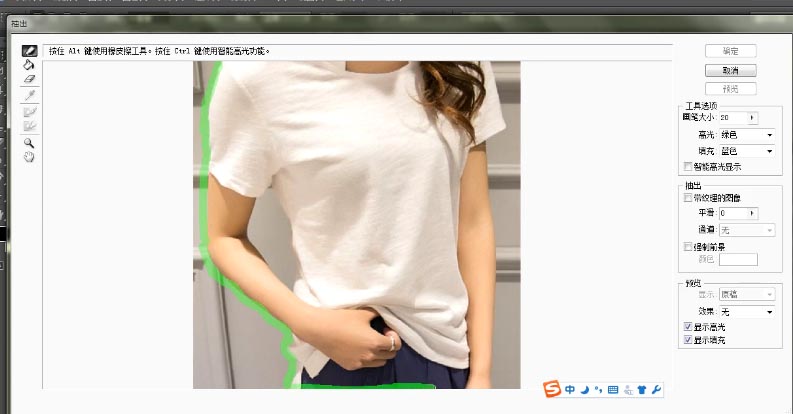
Task: Select the Fill bucket tool
Action: [x=29, y=64]
